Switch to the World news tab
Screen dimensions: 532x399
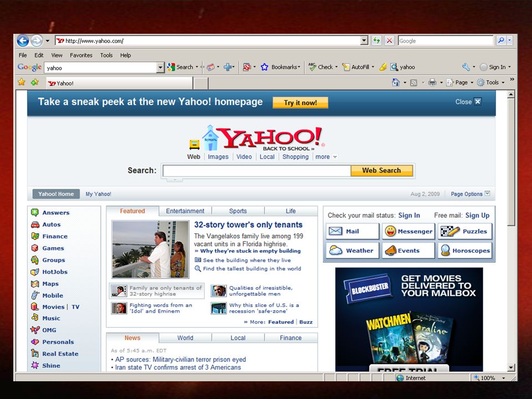point(185,338)
